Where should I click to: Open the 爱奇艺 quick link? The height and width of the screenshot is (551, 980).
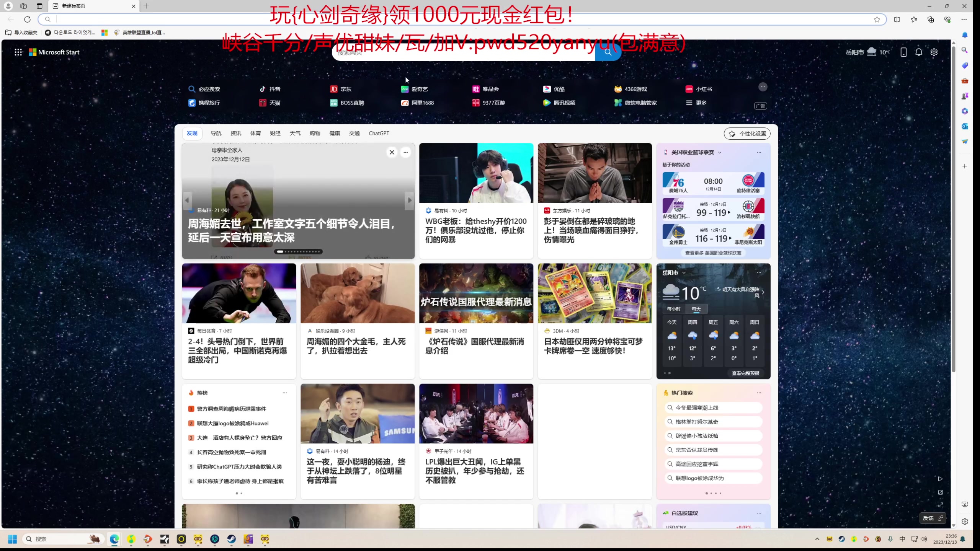415,89
